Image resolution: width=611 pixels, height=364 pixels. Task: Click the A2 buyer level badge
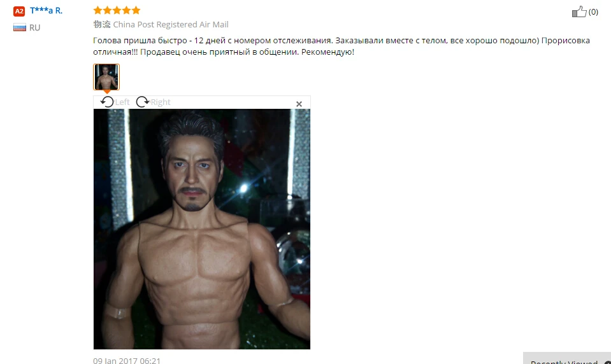tap(19, 11)
